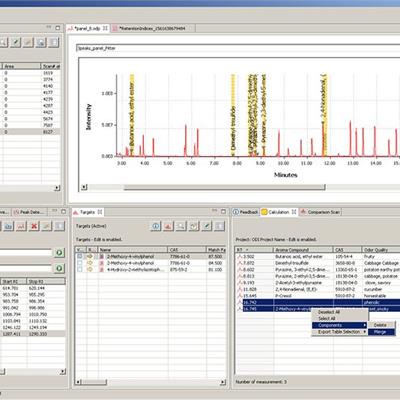Click the blue folder icon in lower-left toolbar

(8, 226)
